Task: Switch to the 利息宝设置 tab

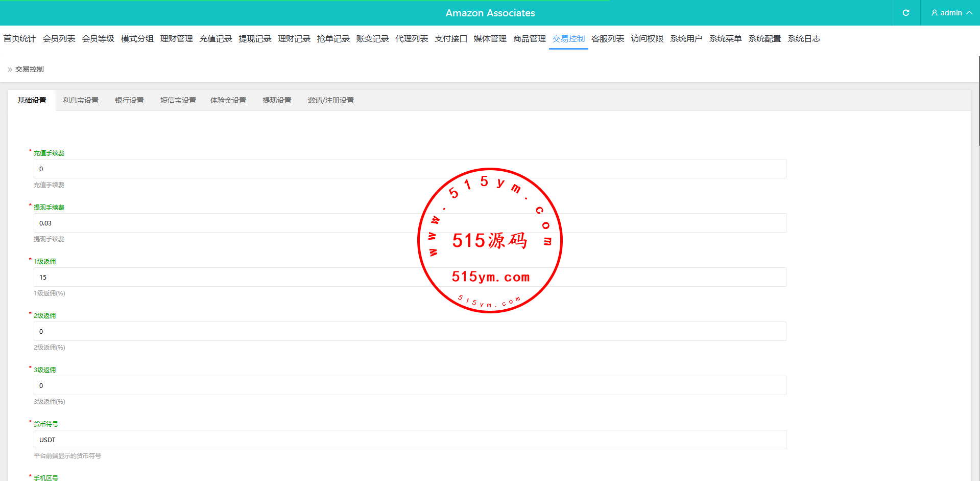Action: [81, 101]
